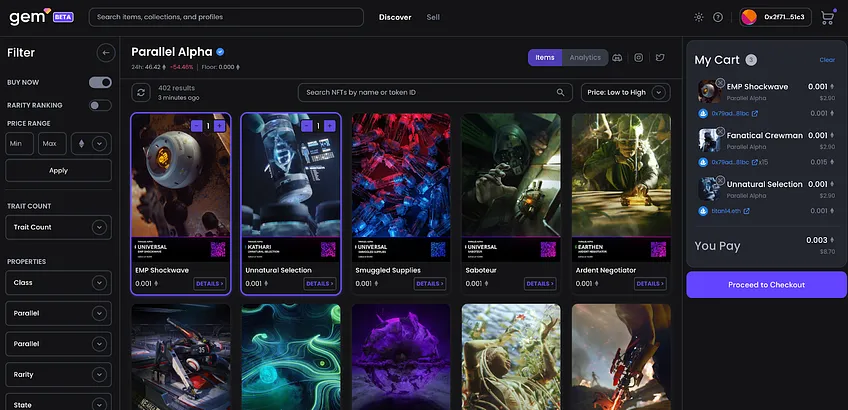Switch to the Items tab

pyautogui.click(x=545, y=57)
